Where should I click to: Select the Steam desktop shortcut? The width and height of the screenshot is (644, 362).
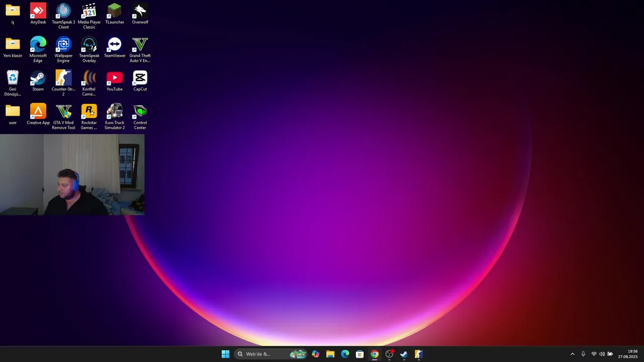[38, 81]
